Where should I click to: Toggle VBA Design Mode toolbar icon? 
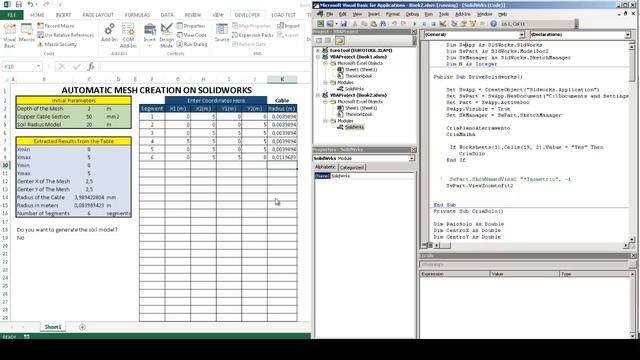pyautogui.click(x=443, y=24)
